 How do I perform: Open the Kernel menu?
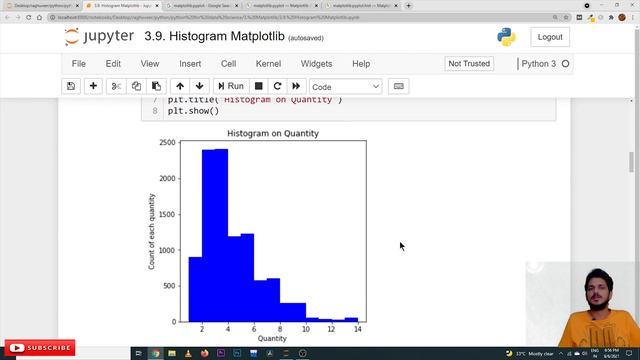pyautogui.click(x=268, y=64)
